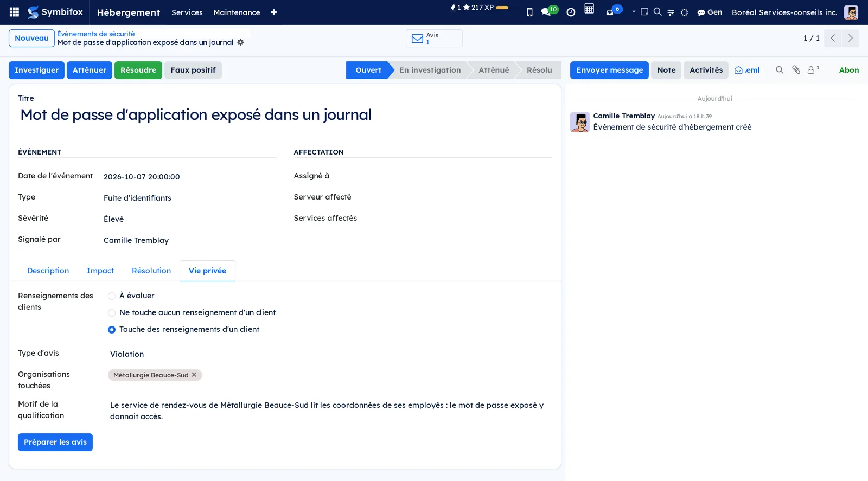Screen dimensions: 868x481
Task: Open the 'Type d'avis' dropdown showing Violation
Action: pos(331,354)
